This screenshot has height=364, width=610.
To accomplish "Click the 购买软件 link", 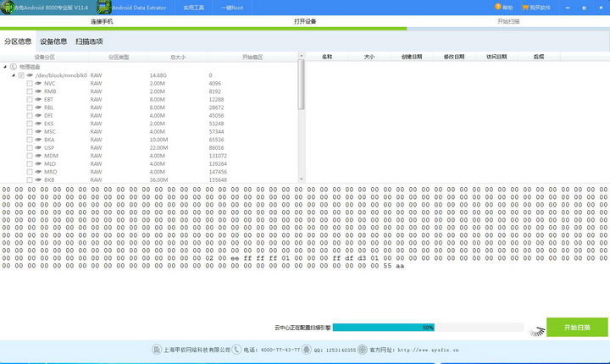I will coord(540,8).
